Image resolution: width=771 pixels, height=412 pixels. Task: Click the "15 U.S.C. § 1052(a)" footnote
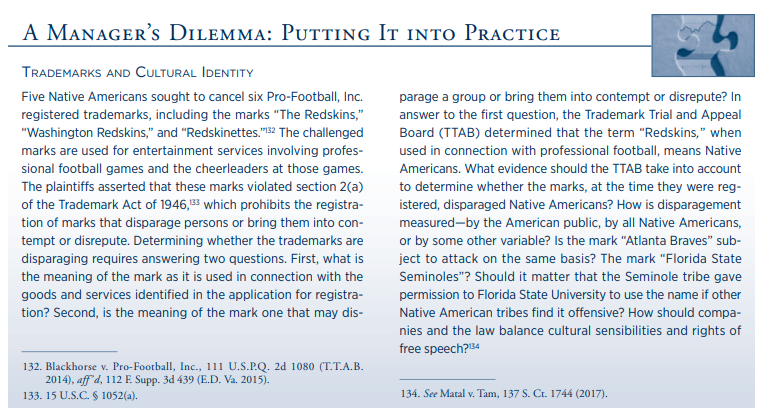80,396
